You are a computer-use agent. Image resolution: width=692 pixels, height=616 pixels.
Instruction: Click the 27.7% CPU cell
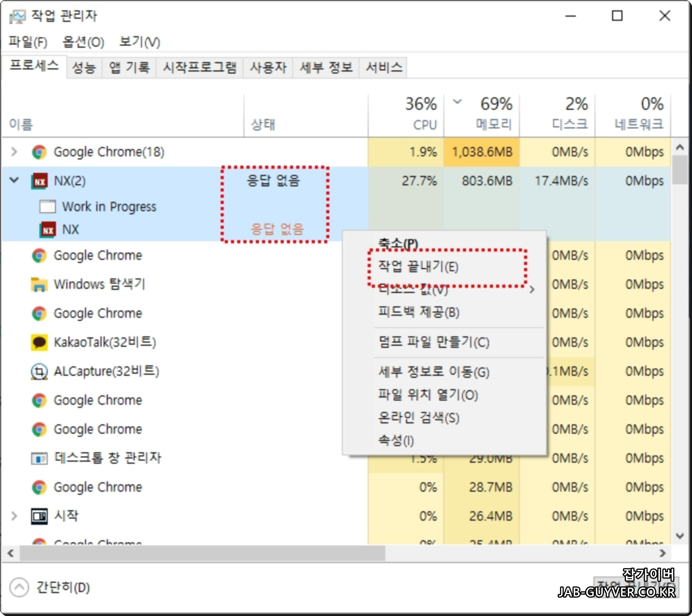(x=406, y=181)
